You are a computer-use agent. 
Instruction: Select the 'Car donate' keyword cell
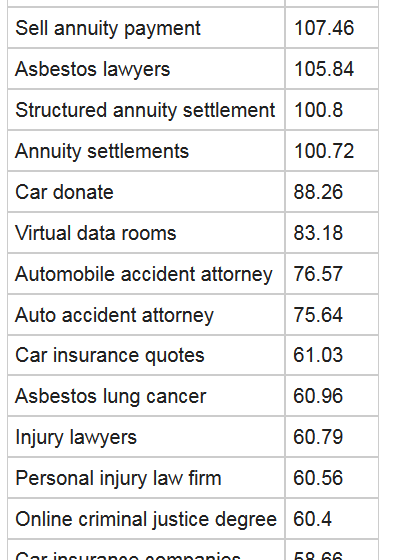[x=146, y=192]
